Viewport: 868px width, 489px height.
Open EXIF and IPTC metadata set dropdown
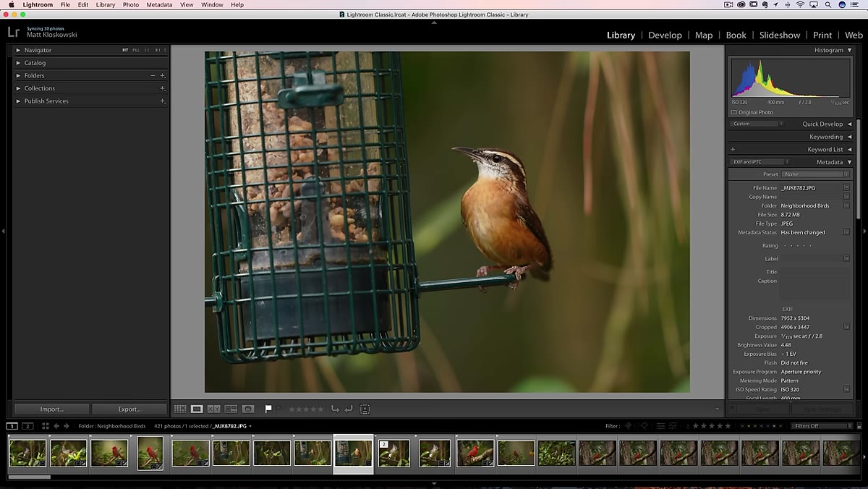759,162
